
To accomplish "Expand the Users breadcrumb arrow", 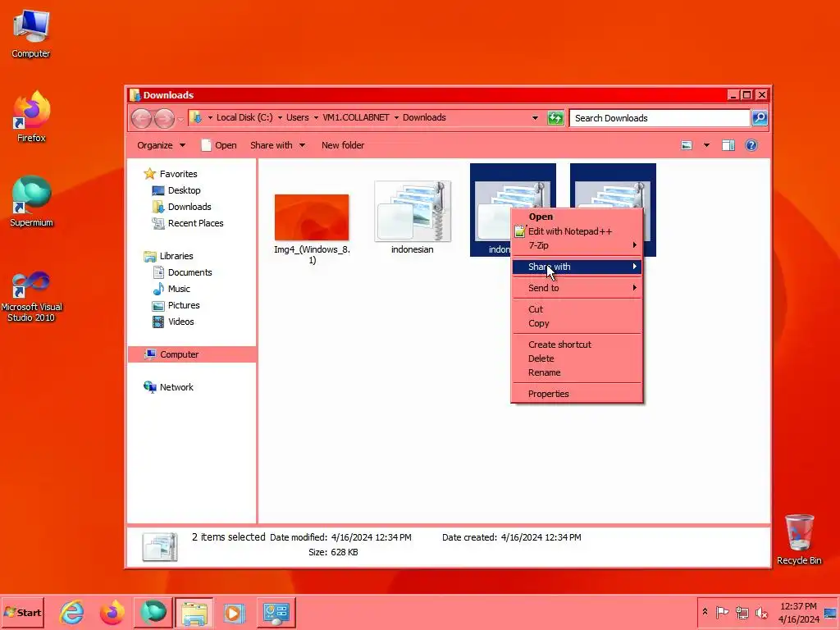I will tap(316, 118).
